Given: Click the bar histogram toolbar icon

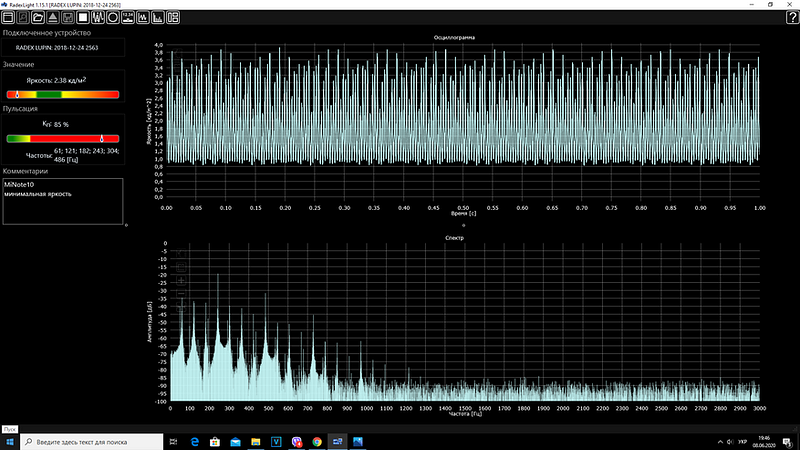Looking at the screenshot, I should (x=158, y=18).
